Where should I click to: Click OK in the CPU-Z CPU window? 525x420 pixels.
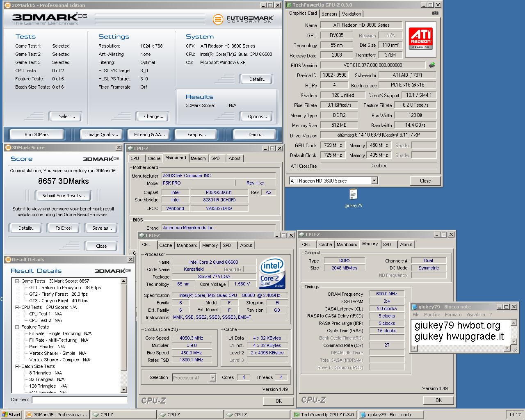click(278, 401)
